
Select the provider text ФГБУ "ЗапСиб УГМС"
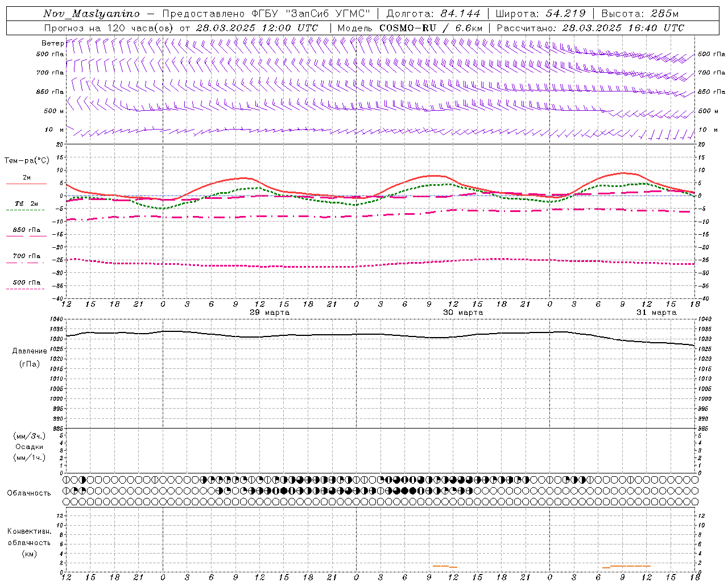click(311, 14)
